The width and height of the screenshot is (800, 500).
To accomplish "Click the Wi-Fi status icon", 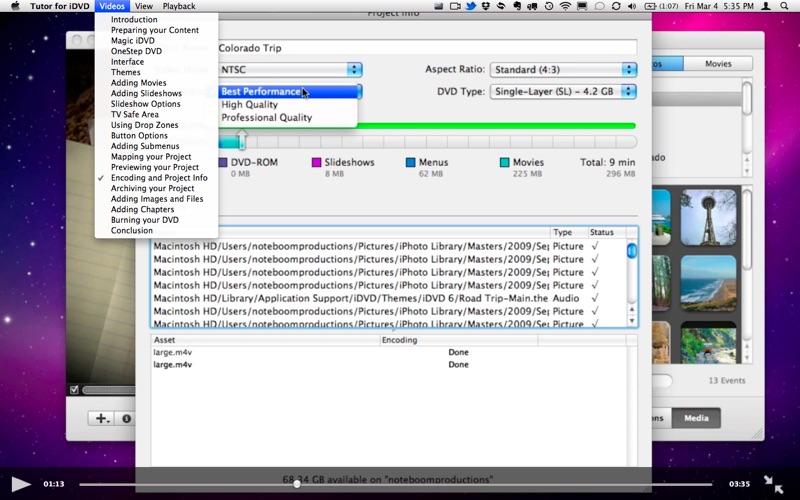I will click(x=565, y=6).
